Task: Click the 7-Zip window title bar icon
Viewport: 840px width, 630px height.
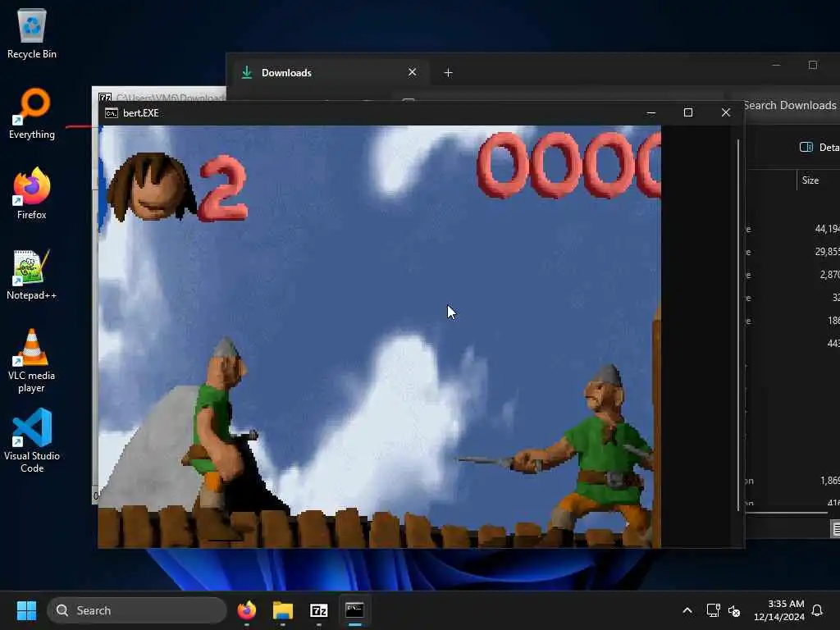Action: [105, 98]
